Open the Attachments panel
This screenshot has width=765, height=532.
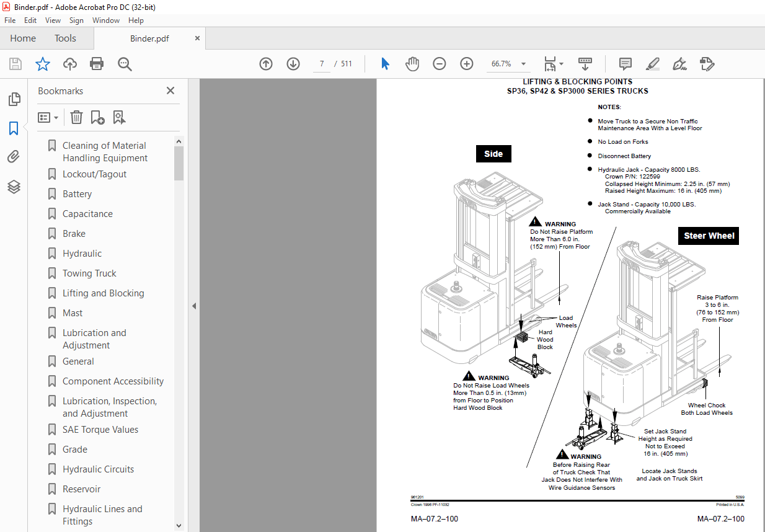[x=14, y=156]
